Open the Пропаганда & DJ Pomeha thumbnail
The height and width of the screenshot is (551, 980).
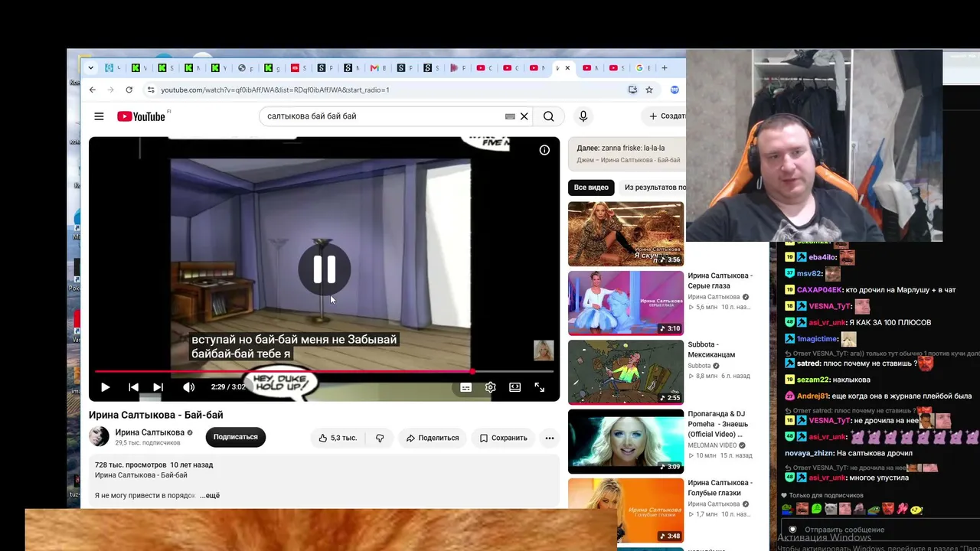point(626,442)
